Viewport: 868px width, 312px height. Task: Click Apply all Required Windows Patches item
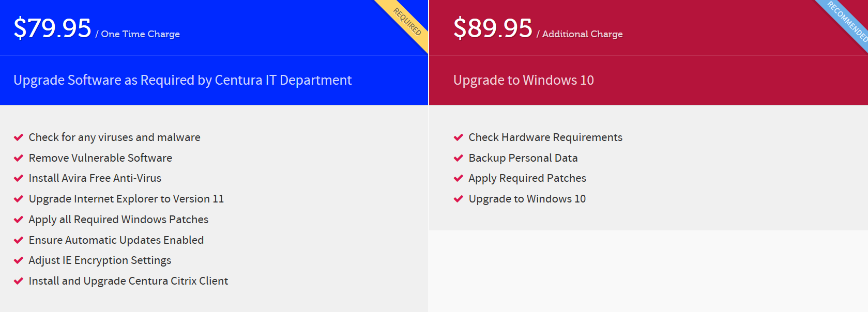[118, 220]
